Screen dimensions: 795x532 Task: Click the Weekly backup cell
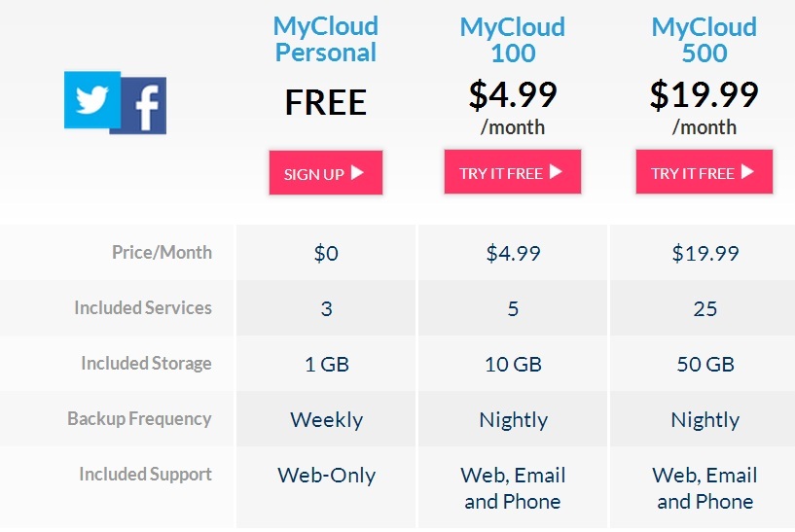[327, 420]
